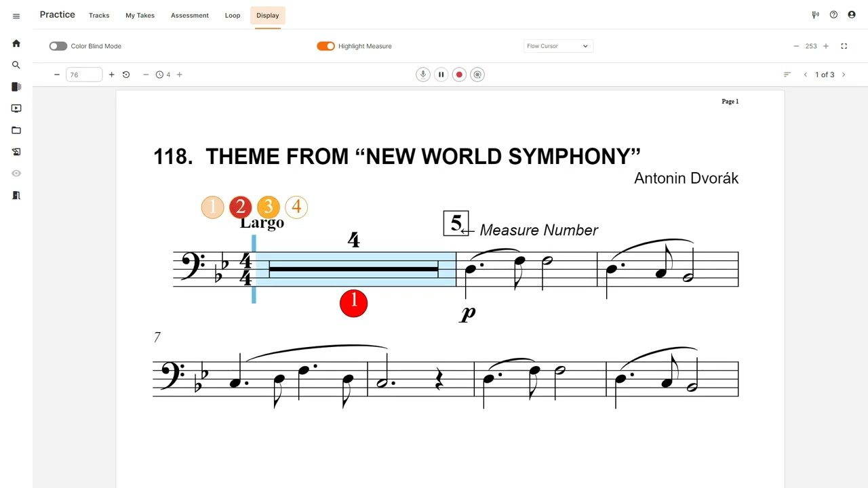Click the sheet music title text
The image size is (868, 488).
397,157
